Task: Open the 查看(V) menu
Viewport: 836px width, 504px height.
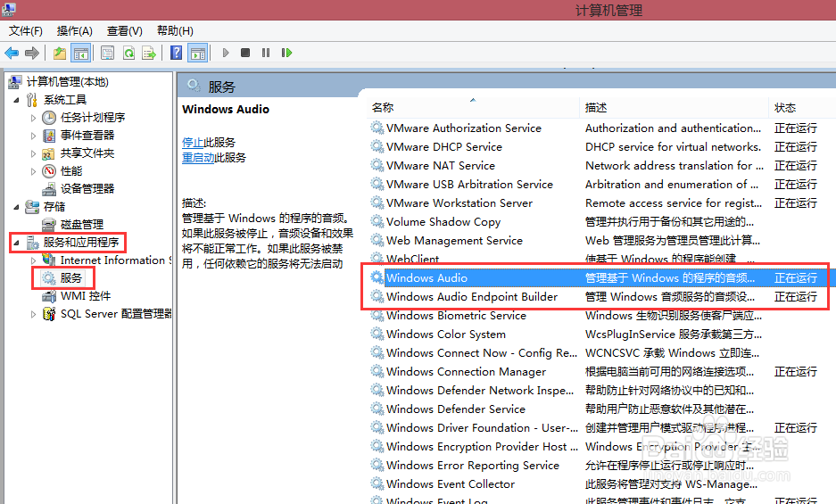Action: point(124,31)
